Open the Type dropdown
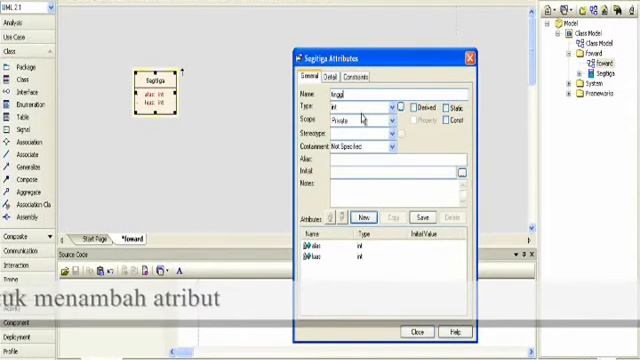 [x=392, y=107]
